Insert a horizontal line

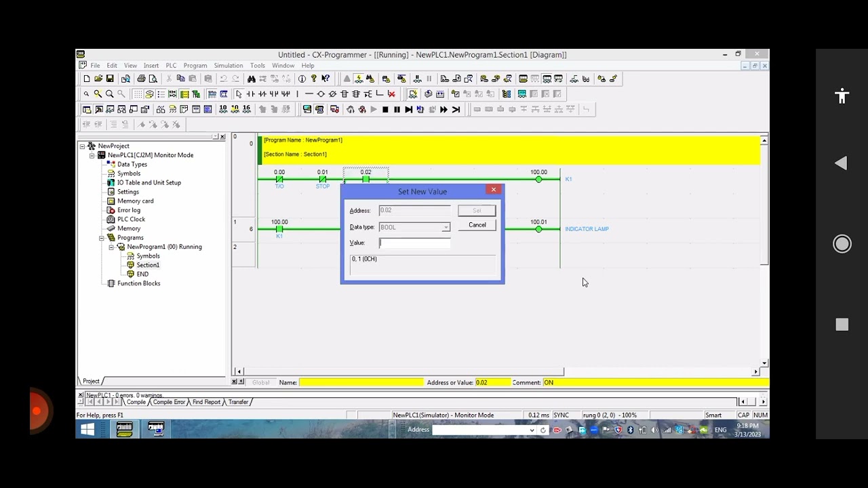(309, 94)
